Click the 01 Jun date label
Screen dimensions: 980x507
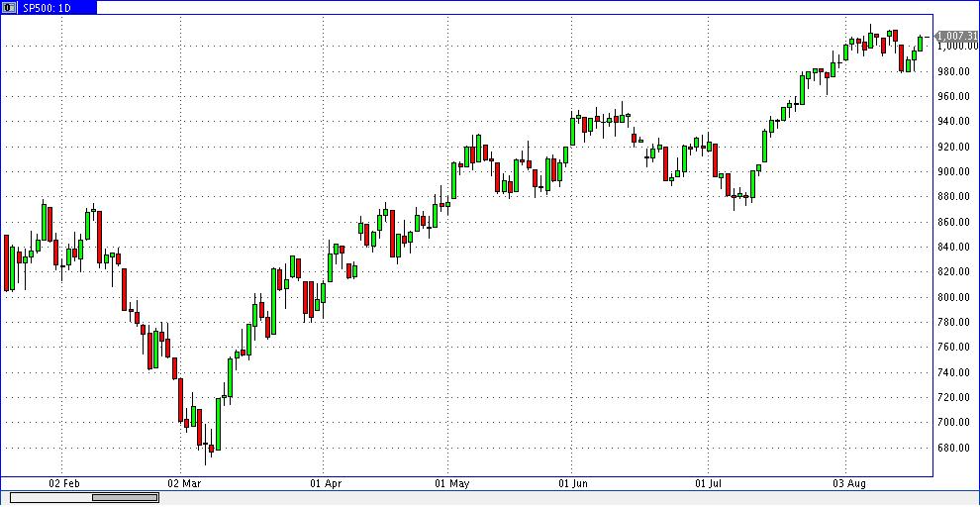click(574, 484)
